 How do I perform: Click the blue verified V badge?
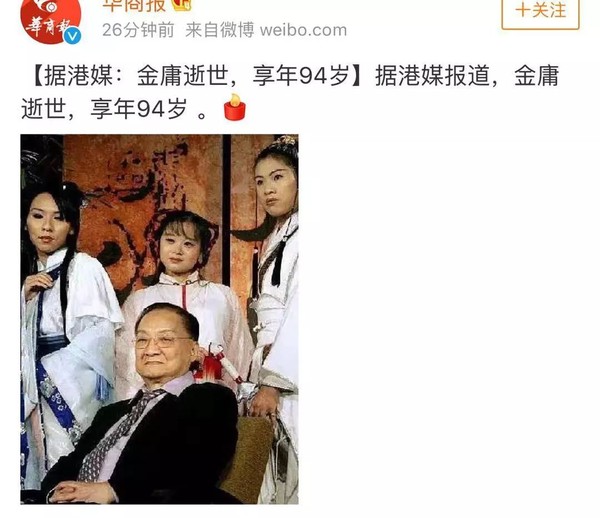click(72, 36)
